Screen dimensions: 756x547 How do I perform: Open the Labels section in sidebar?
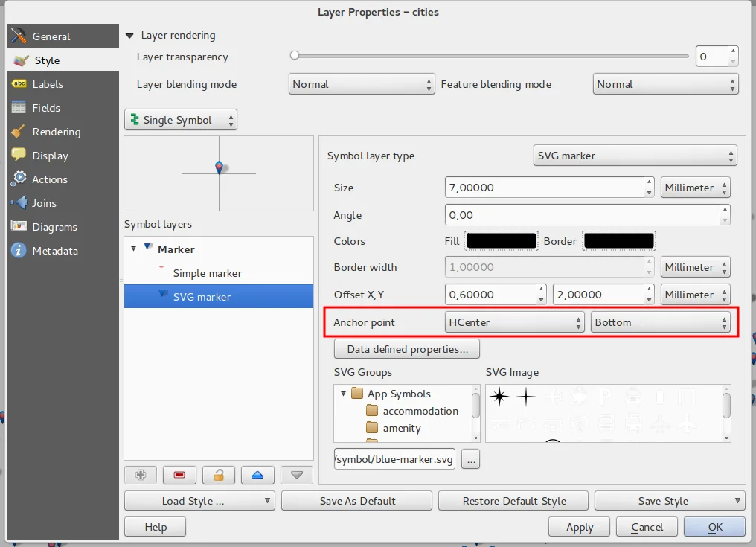(x=48, y=84)
